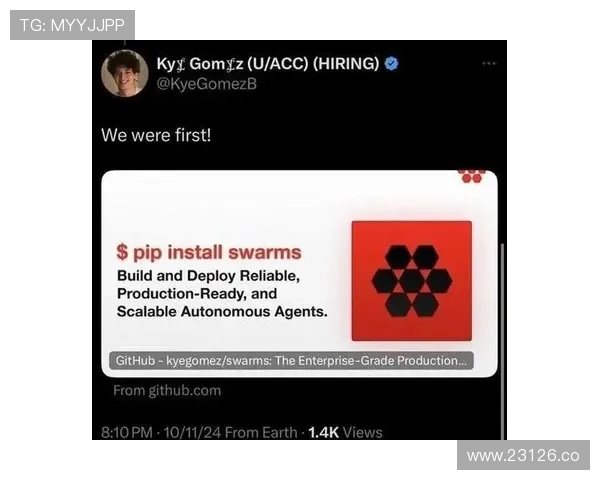Click the small red hexagon icon on the card
Image resolution: width=600 pixels, height=480 pixels.
[x=472, y=176]
